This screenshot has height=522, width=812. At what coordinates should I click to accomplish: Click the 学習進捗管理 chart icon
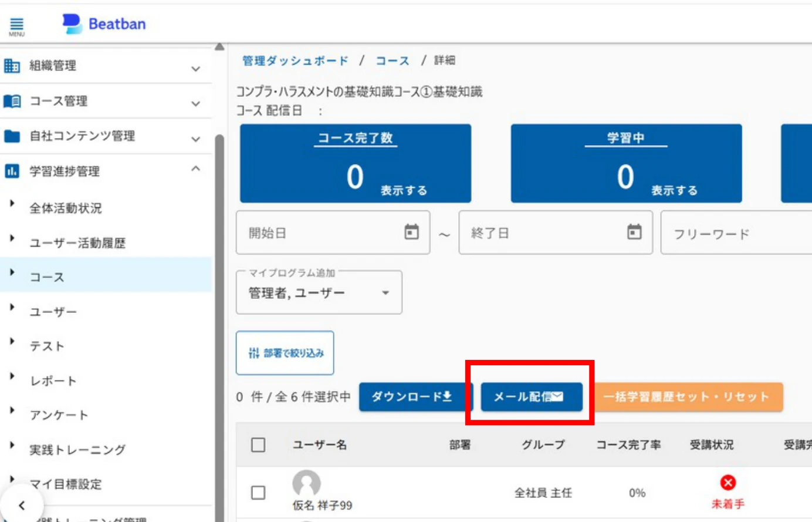tap(12, 171)
